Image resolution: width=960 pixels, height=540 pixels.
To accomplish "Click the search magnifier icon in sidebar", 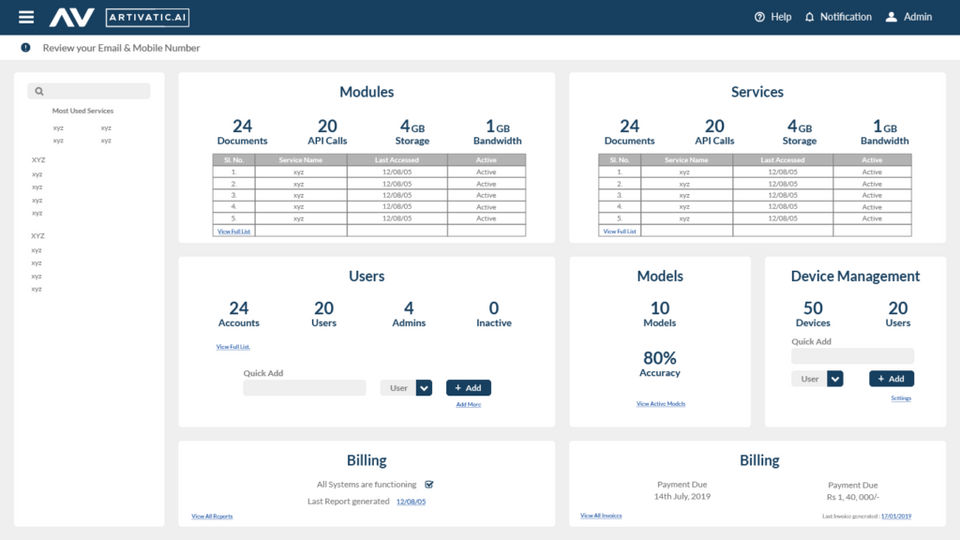I will 39,91.
